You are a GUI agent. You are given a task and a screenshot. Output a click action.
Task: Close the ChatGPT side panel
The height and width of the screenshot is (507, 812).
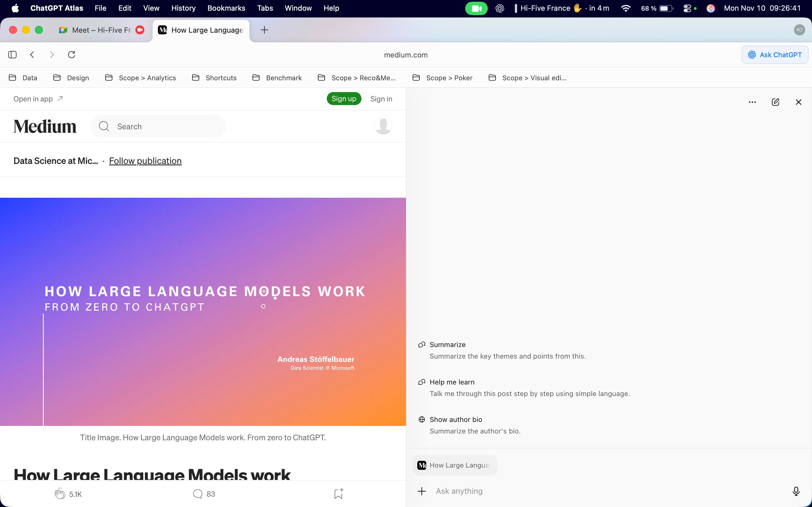pos(798,102)
